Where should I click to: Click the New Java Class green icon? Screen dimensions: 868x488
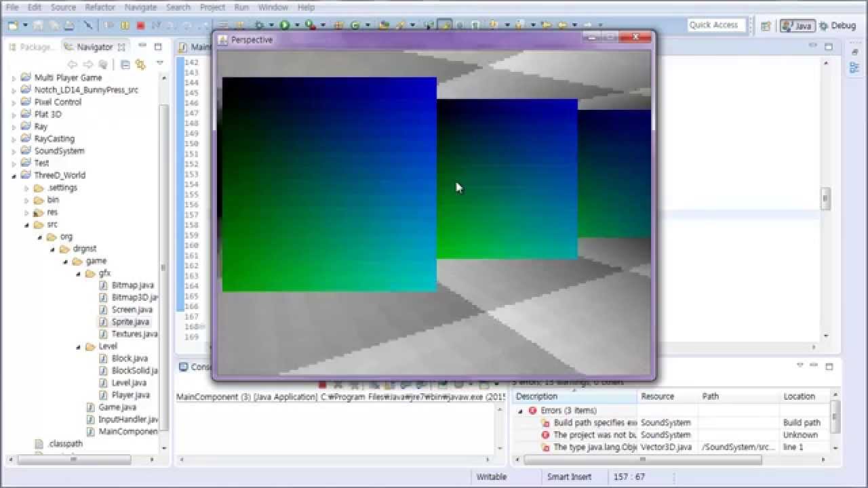(x=355, y=25)
